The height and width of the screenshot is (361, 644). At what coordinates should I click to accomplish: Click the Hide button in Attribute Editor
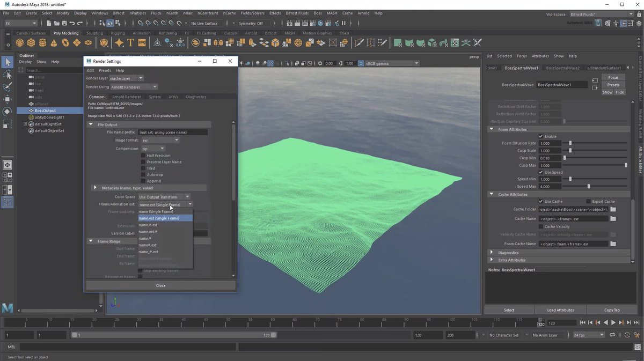[x=620, y=92]
